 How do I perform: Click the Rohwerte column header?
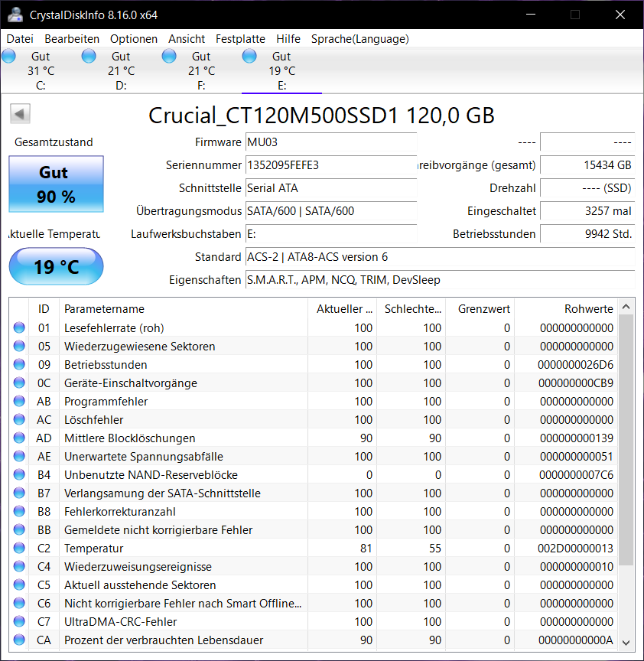(x=566, y=309)
